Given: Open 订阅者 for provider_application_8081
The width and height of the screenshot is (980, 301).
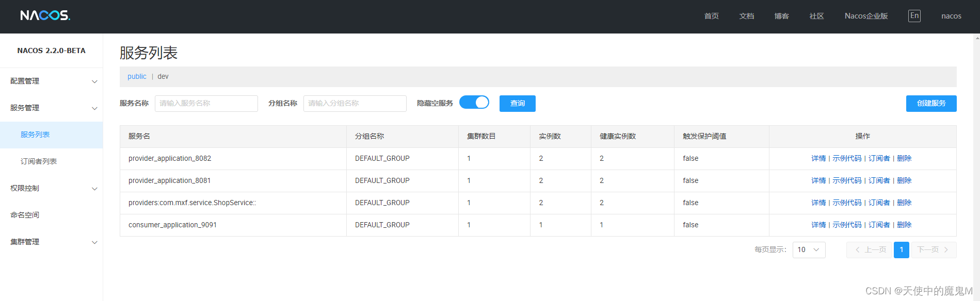Looking at the screenshot, I should click(879, 180).
